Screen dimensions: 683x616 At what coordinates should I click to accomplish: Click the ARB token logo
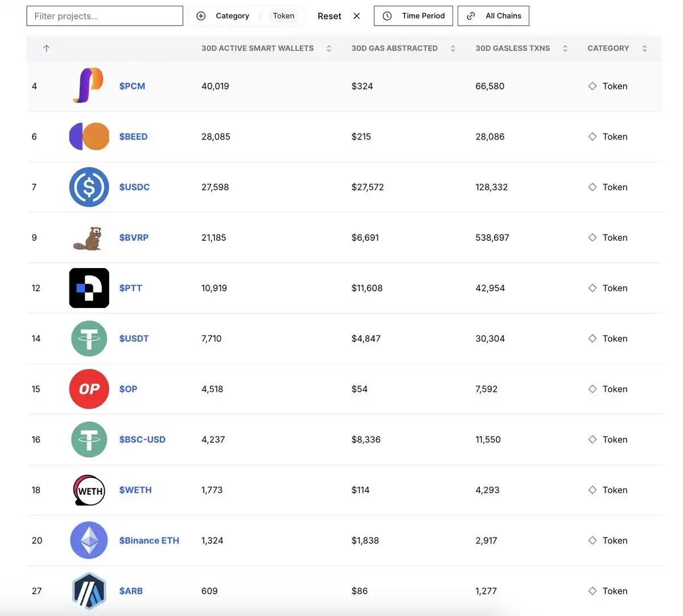89,591
